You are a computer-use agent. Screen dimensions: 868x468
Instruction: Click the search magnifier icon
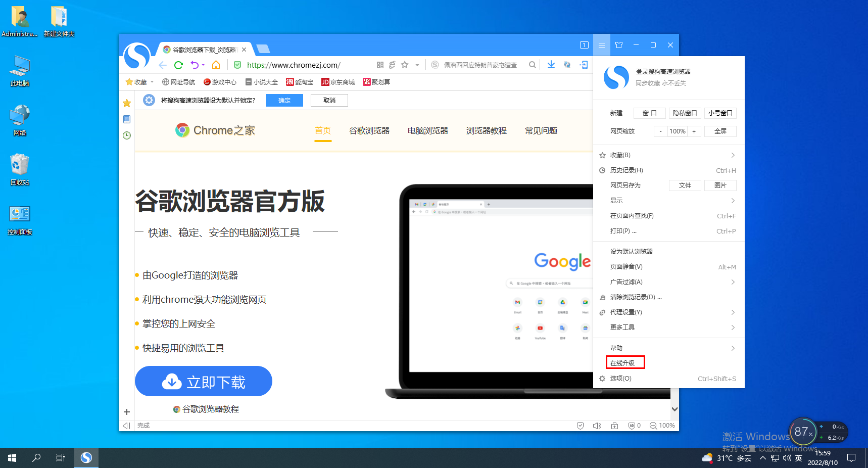pos(532,65)
